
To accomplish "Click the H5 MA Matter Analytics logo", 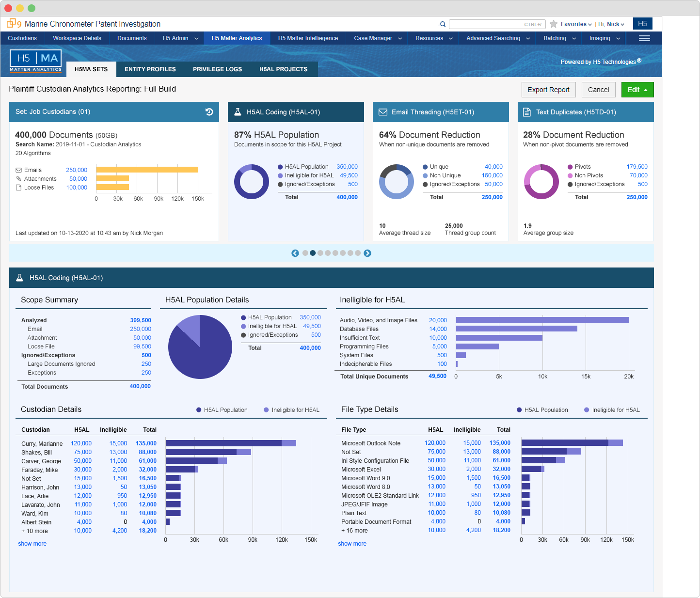I will (36, 61).
